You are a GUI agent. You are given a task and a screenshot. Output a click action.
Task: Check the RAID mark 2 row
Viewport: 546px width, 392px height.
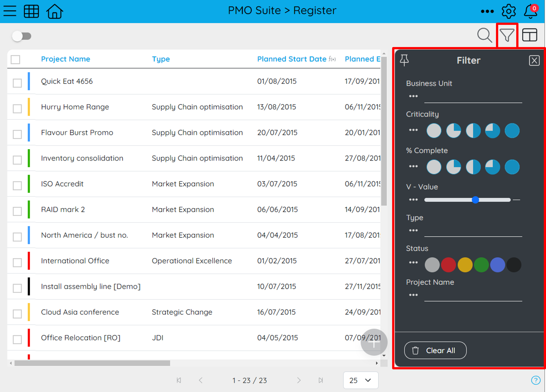click(17, 211)
